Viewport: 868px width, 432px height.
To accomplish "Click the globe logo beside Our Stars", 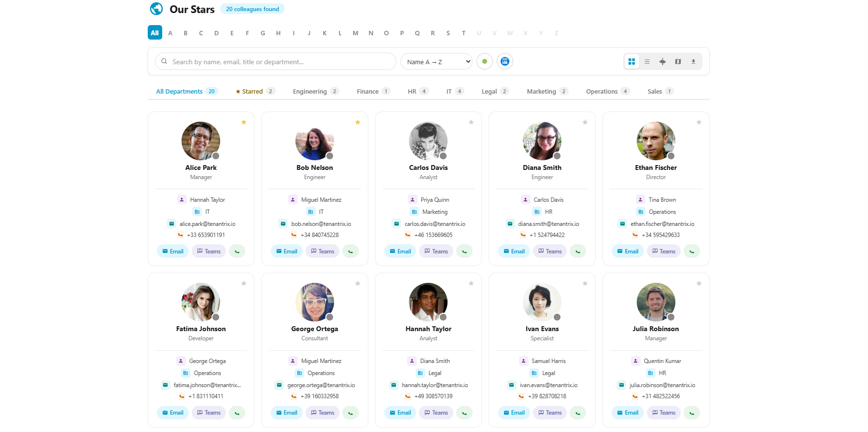I will tap(156, 9).
